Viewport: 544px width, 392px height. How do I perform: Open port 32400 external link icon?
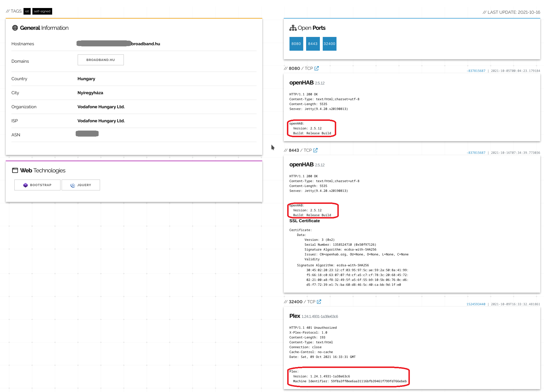coord(319,302)
